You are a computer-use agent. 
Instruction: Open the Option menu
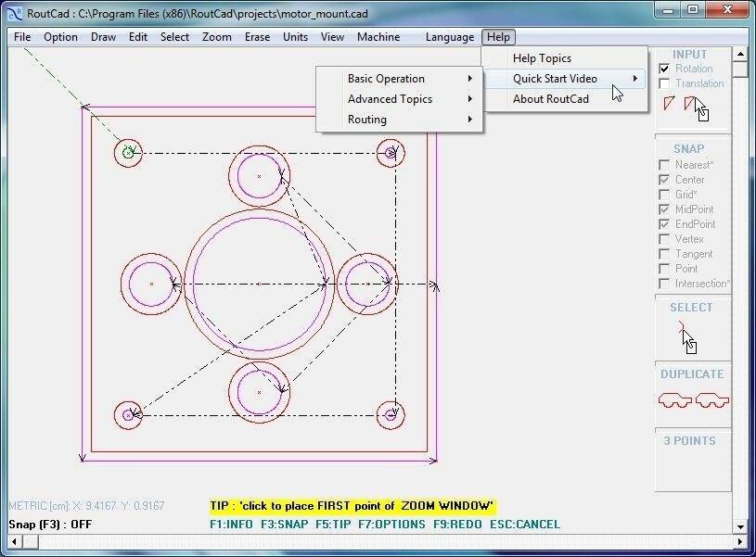60,37
